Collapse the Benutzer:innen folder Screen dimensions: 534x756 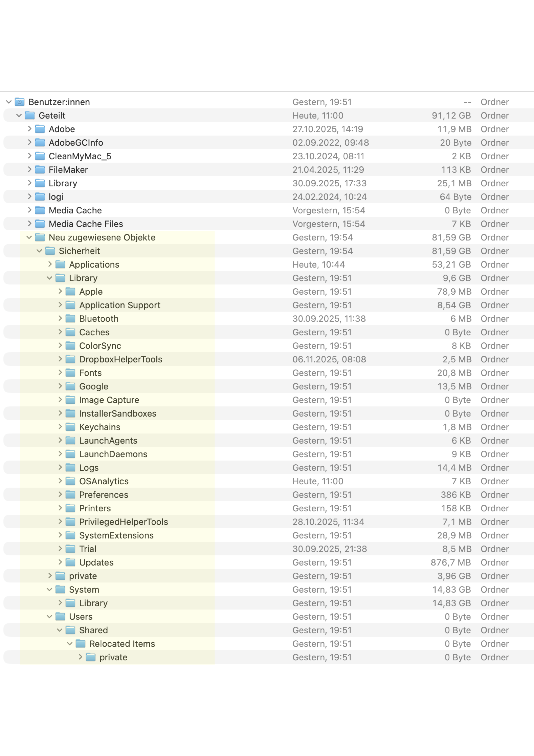pyautogui.click(x=9, y=102)
